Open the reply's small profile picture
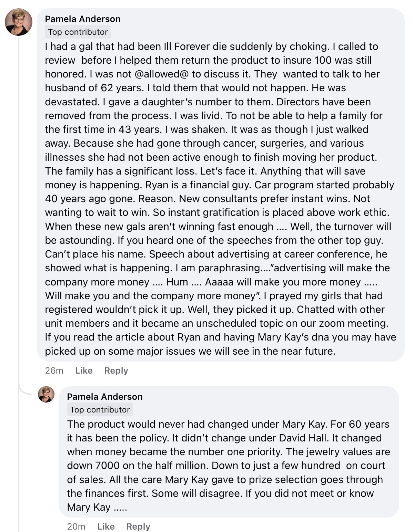This screenshot has height=532, width=413. [x=46, y=394]
